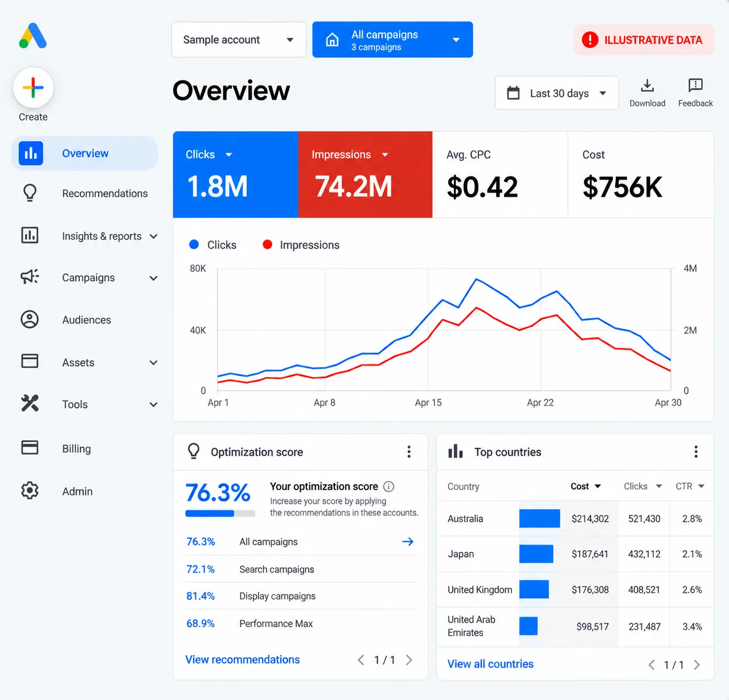Open the Sample account dropdown
Screen dimensions: 729x700
pos(239,40)
